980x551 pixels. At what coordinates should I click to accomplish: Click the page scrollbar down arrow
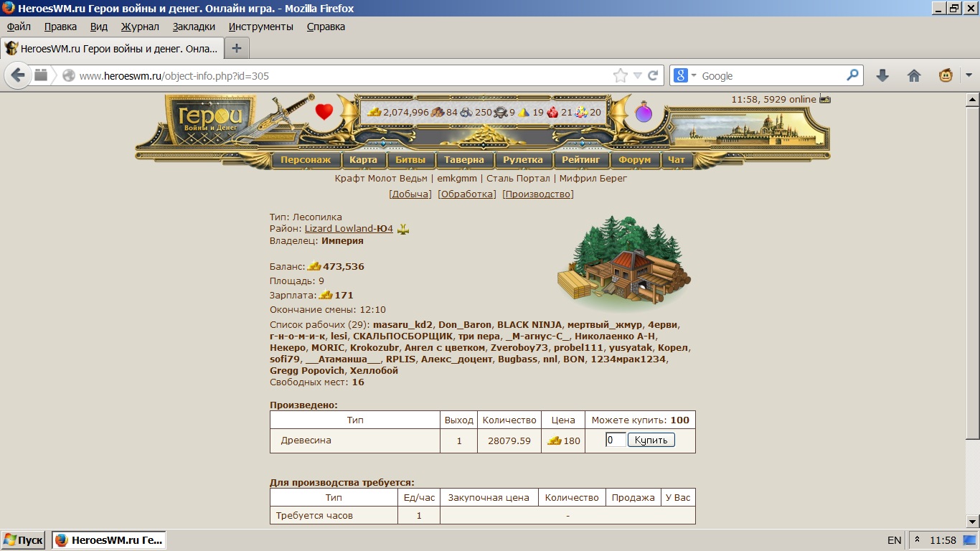coord(972,522)
